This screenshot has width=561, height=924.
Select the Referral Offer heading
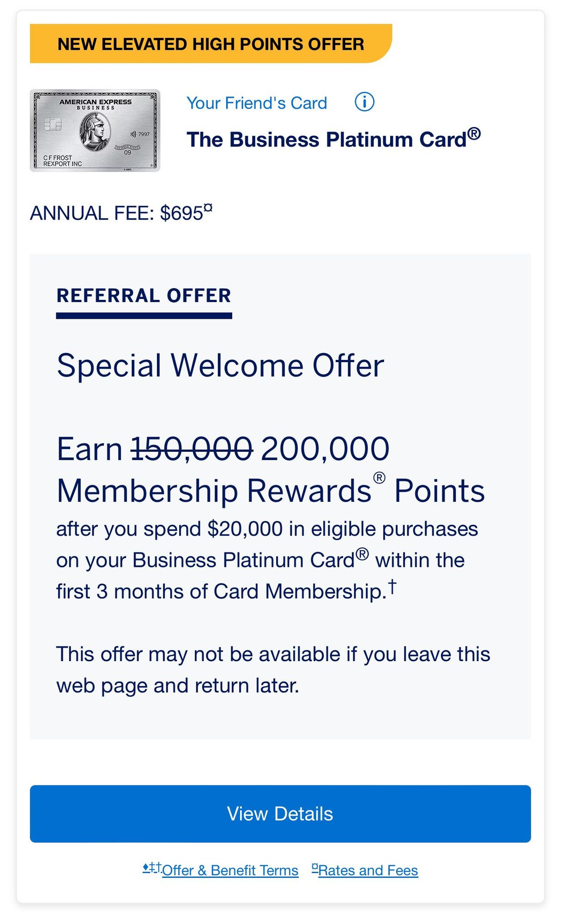[x=144, y=296]
